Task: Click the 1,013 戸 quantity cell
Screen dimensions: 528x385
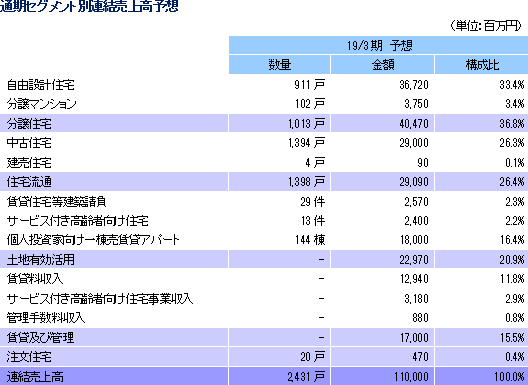Action: click(306, 124)
